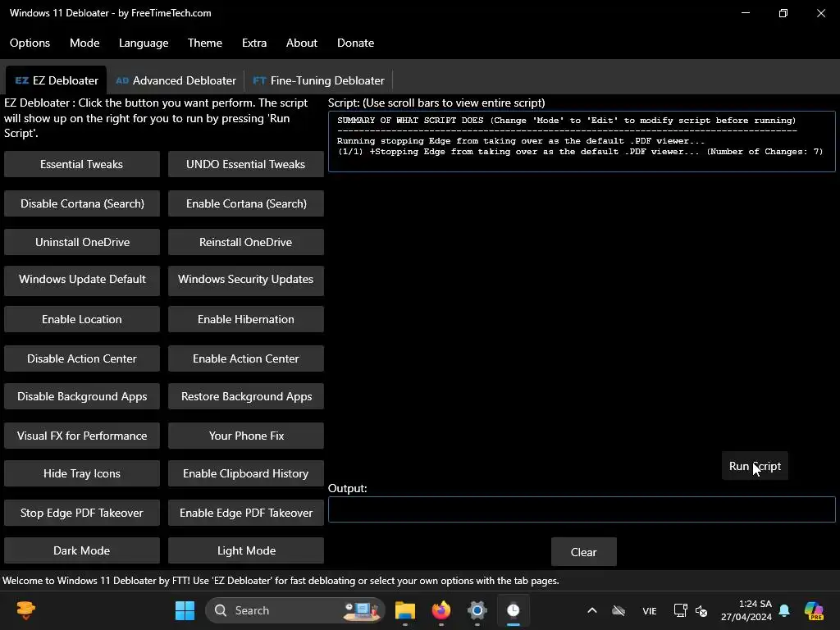Open Firefox from the taskbar
Viewport: 840px width, 630px height.
coord(441,610)
